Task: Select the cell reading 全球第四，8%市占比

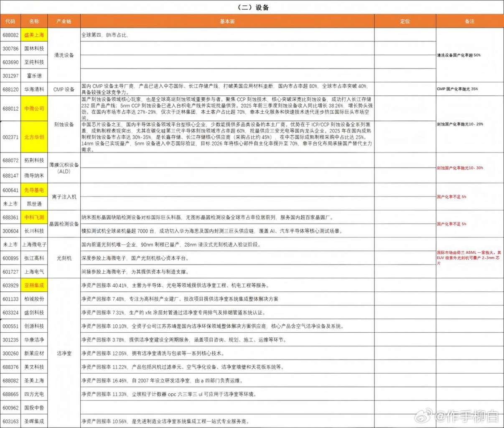Action: point(227,35)
